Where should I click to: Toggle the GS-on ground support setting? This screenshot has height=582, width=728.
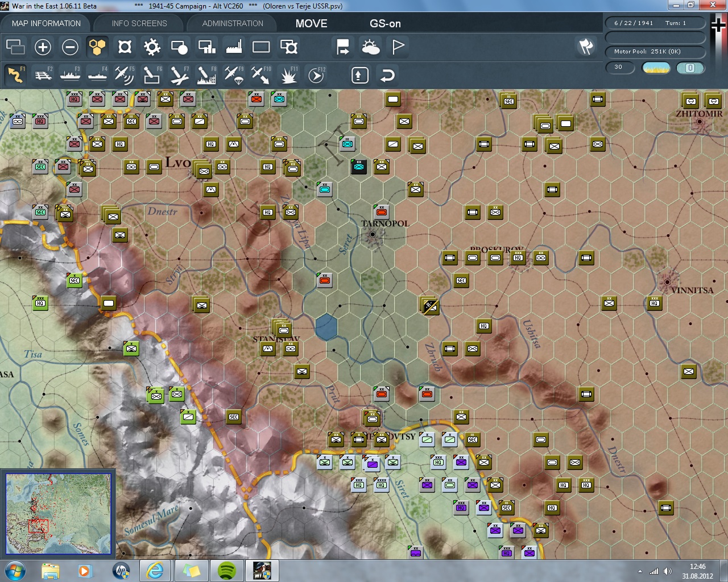click(x=385, y=23)
